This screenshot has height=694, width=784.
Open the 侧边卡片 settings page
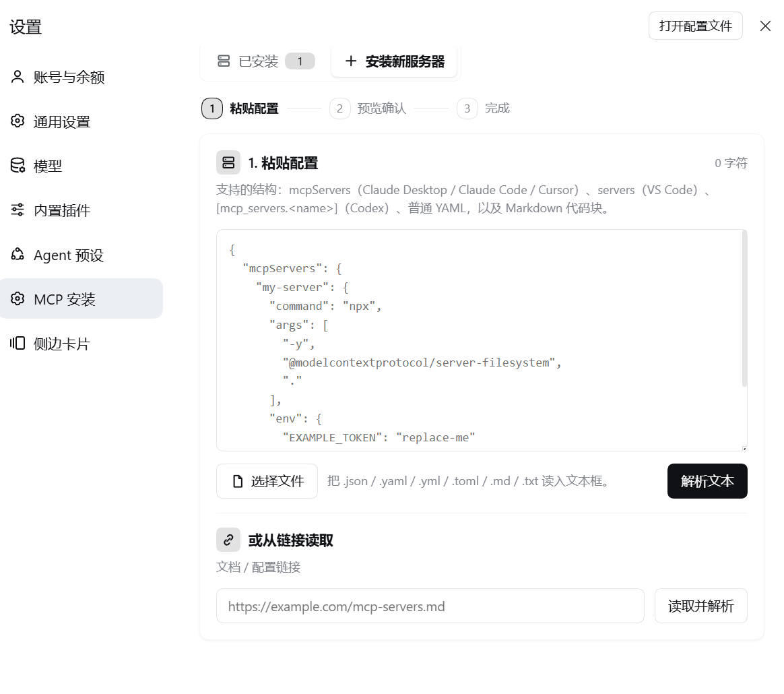click(x=81, y=343)
